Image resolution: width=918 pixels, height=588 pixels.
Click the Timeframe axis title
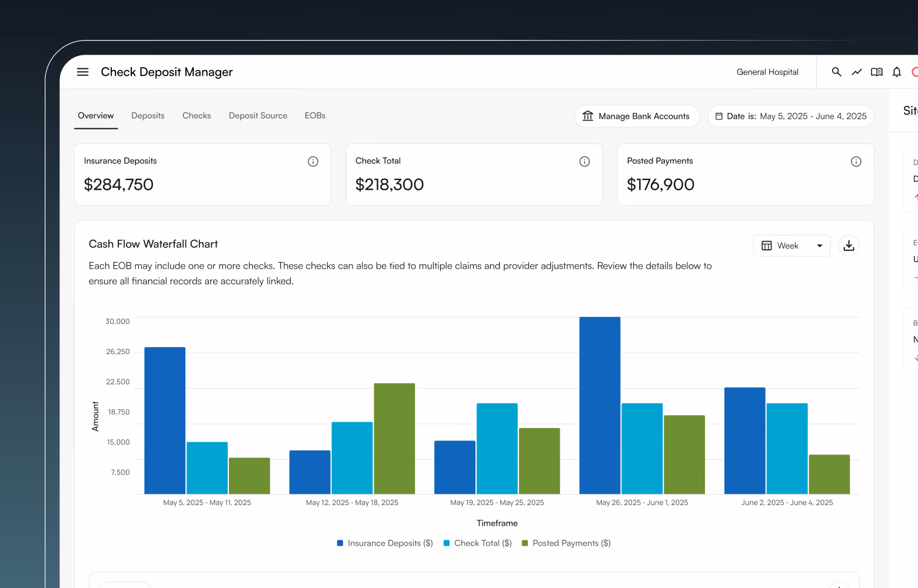[497, 523]
